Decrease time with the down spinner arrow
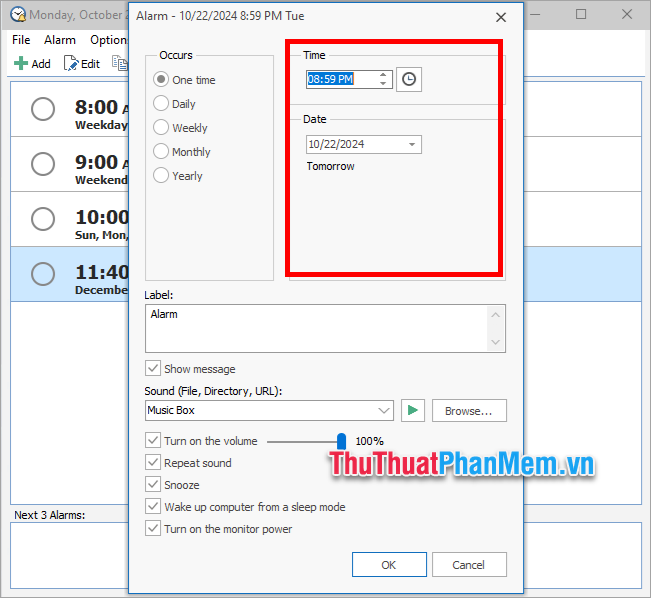Image resolution: width=651 pixels, height=598 pixels. click(383, 83)
